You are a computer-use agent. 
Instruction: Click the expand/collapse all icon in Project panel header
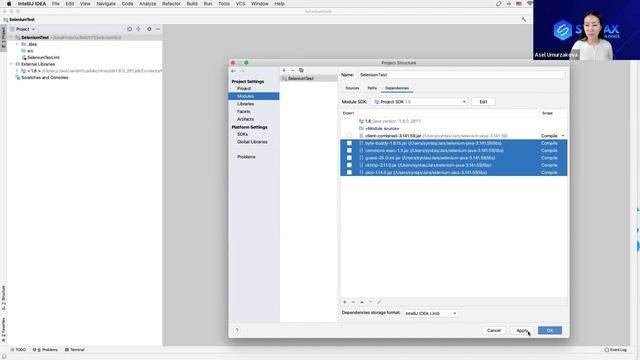(139, 29)
